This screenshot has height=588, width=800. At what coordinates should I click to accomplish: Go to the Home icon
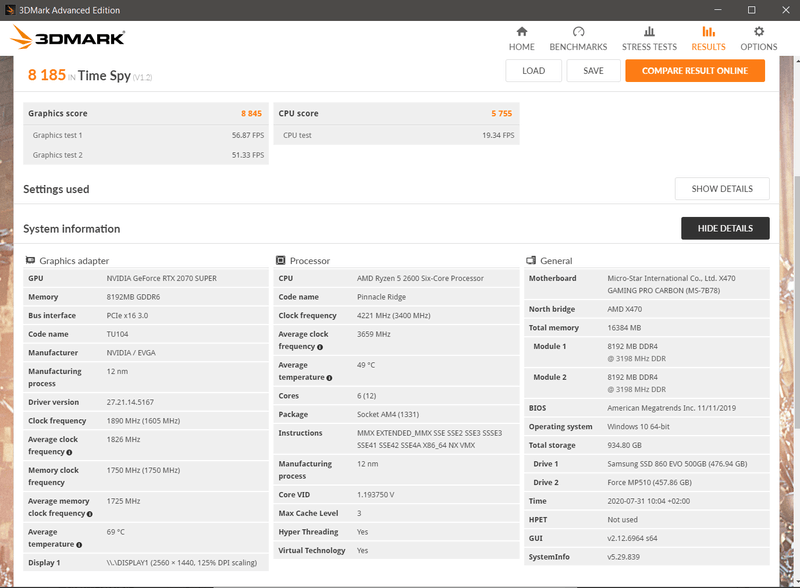[x=521, y=32]
